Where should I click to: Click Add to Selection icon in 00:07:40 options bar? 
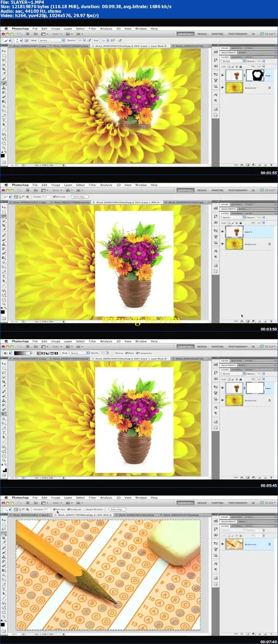click(x=20, y=509)
